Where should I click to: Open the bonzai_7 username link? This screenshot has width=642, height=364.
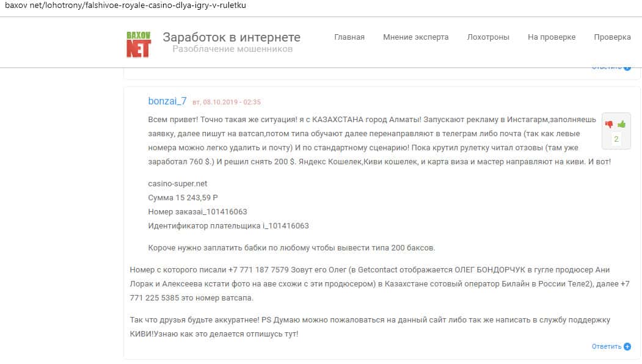click(x=167, y=101)
